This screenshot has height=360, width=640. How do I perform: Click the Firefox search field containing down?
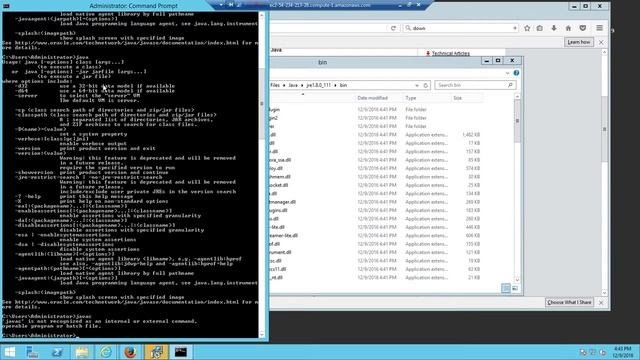click(x=460, y=28)
